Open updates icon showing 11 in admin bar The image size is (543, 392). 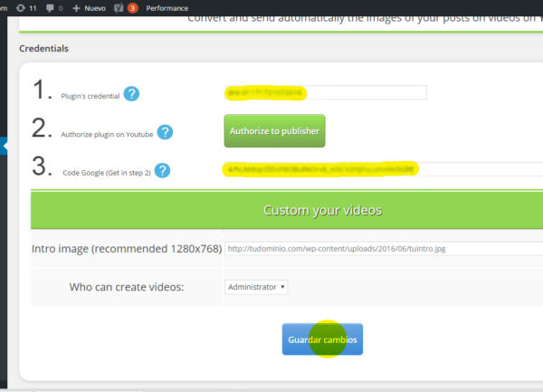click(x=26, y=8)
